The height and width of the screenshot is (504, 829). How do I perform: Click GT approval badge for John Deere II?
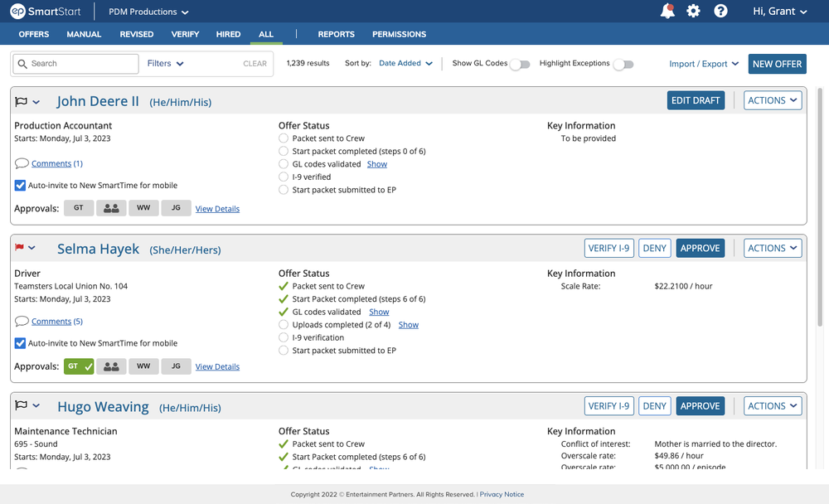tap(79, 208)
